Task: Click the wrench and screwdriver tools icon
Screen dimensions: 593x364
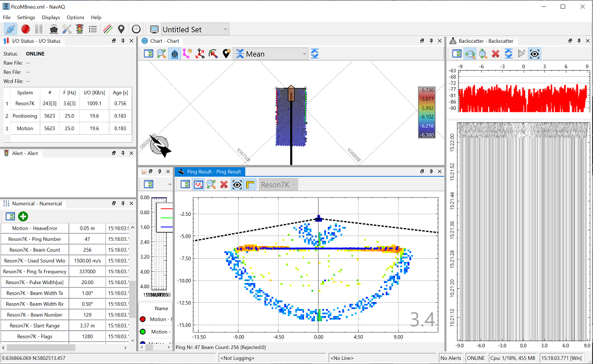Action: [67, 29]
